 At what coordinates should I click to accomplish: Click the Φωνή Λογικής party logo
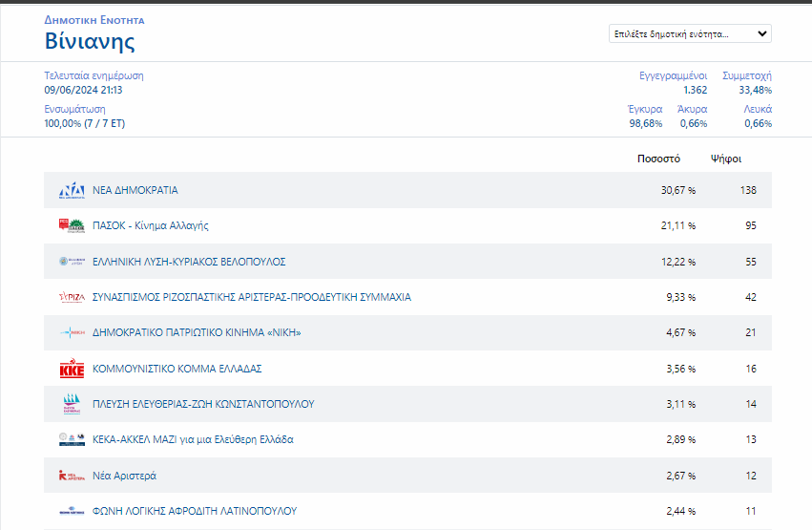[72, 511]
